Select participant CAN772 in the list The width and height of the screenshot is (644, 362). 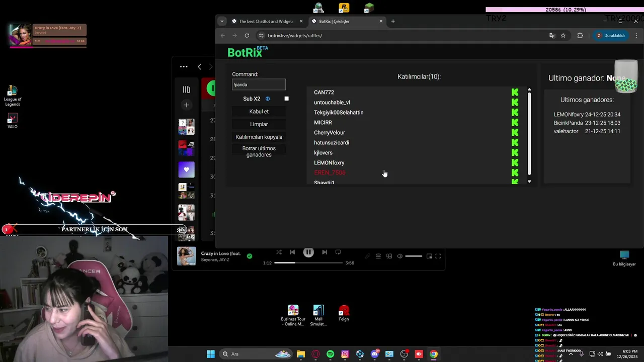tap(324, 93)
